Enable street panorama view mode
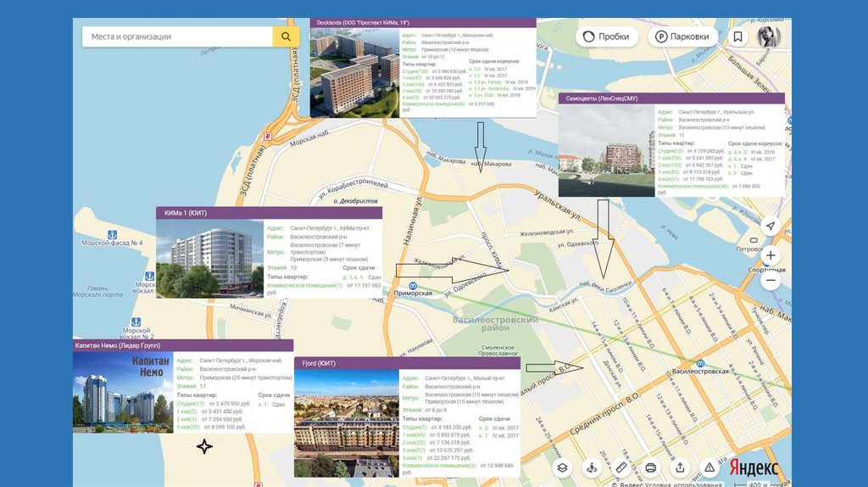 592,467
